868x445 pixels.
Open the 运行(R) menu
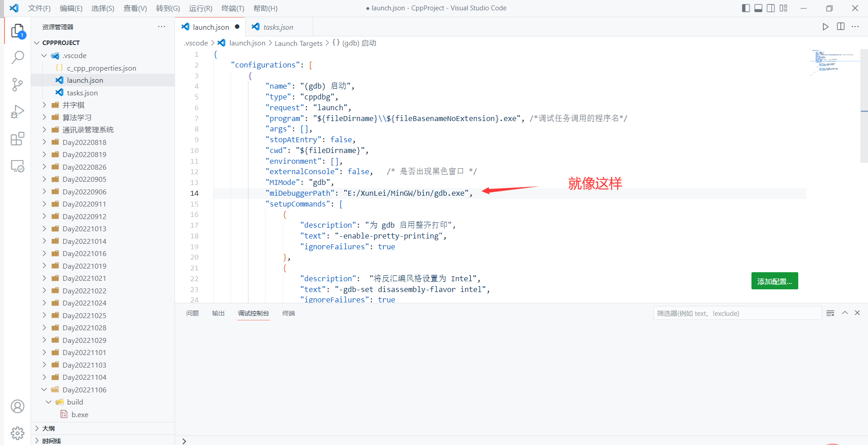tap(201, 8)
